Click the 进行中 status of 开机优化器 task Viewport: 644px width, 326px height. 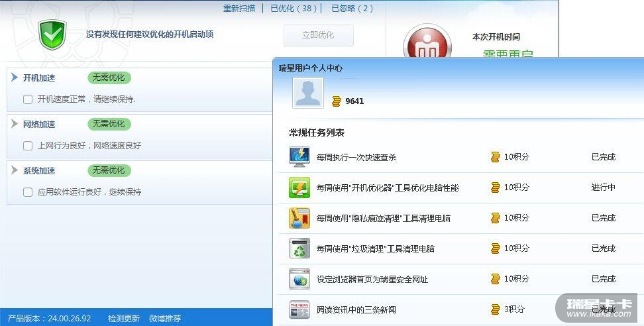point(604,188)
